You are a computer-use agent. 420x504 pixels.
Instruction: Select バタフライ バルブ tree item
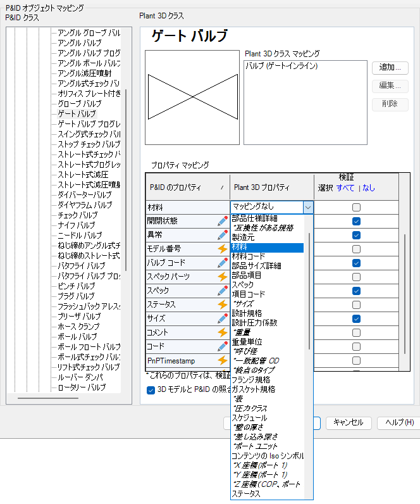coord(81,266)
